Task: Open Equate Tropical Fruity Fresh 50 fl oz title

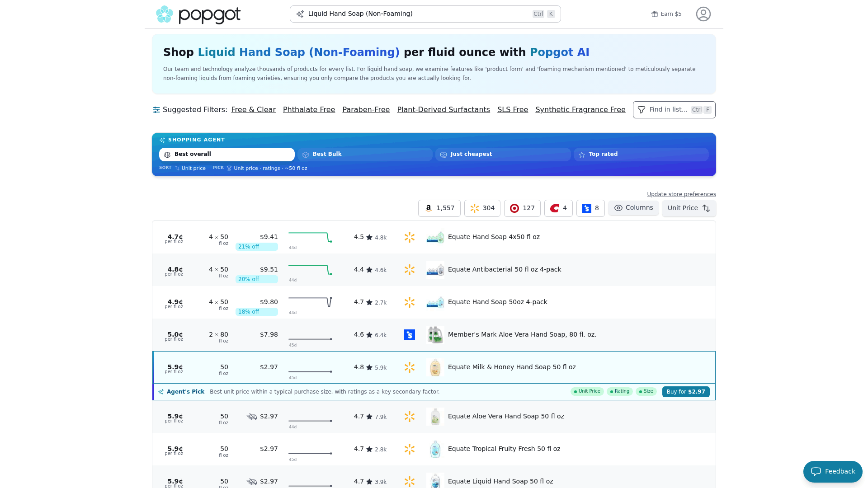Action: [504, 449]
